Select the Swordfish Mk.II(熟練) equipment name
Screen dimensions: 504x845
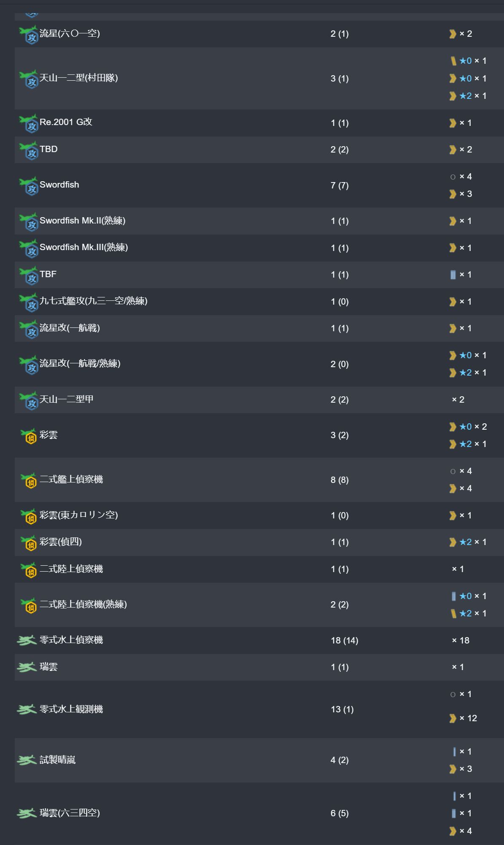point(82,221)
